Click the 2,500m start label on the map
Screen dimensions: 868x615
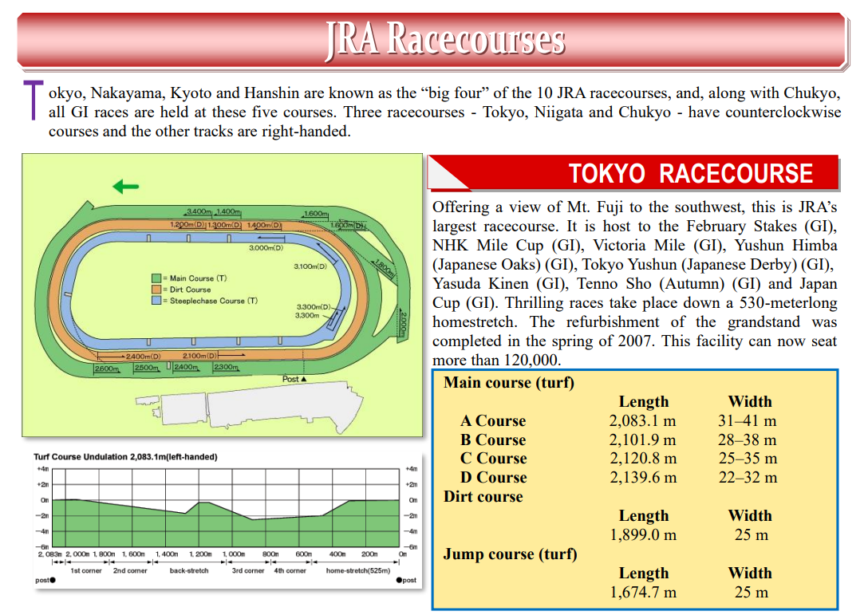click(x=146, y=367)
